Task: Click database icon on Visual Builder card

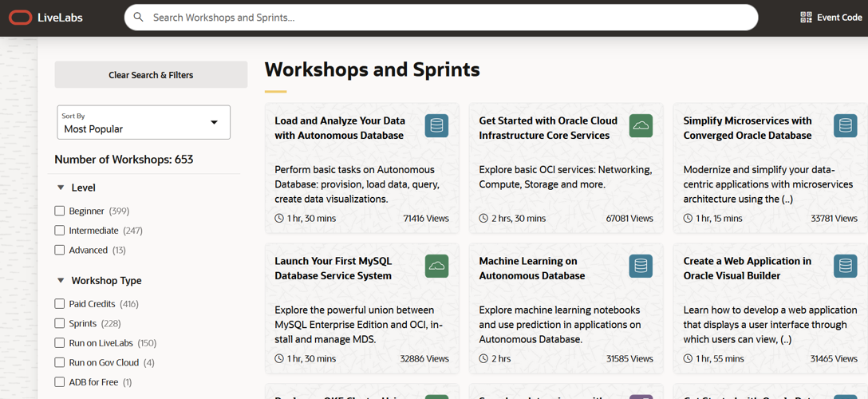Action: 845,267
